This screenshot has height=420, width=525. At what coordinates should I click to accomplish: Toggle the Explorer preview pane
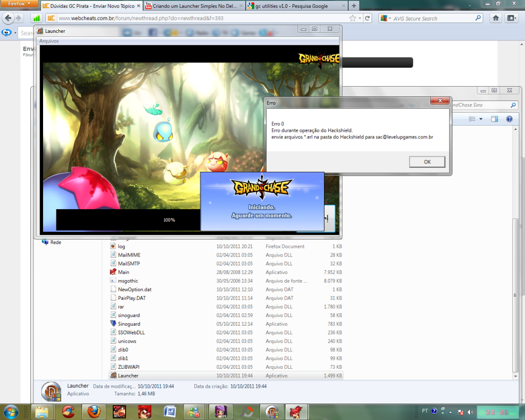pos(495,119)
